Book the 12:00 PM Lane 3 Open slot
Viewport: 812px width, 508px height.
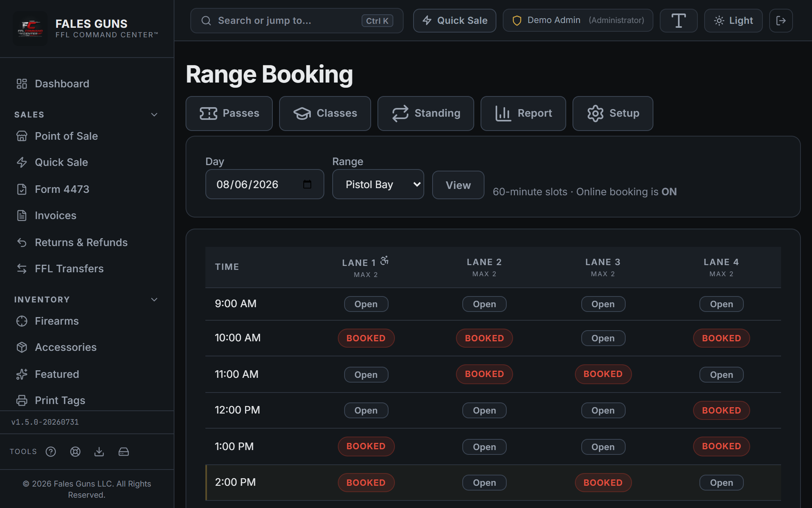click(603, 410)
